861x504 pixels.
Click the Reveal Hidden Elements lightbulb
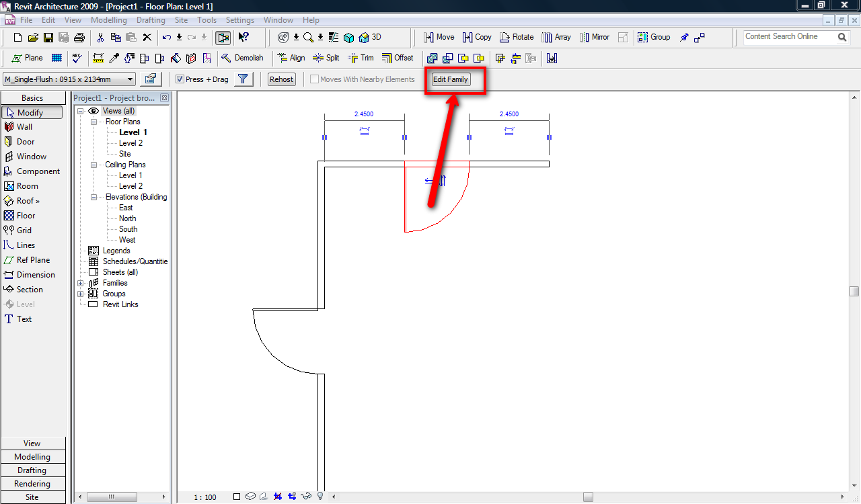[x=320, y=497]
